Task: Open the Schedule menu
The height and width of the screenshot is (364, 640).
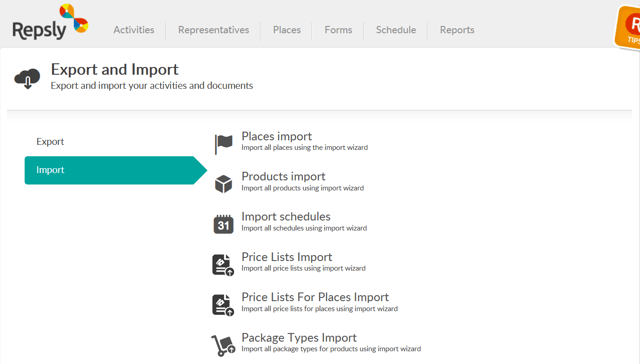Action: (x=396, y=30)
